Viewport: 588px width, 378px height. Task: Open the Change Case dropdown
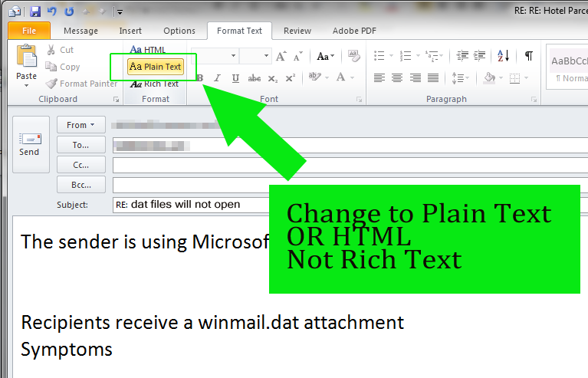326,56
